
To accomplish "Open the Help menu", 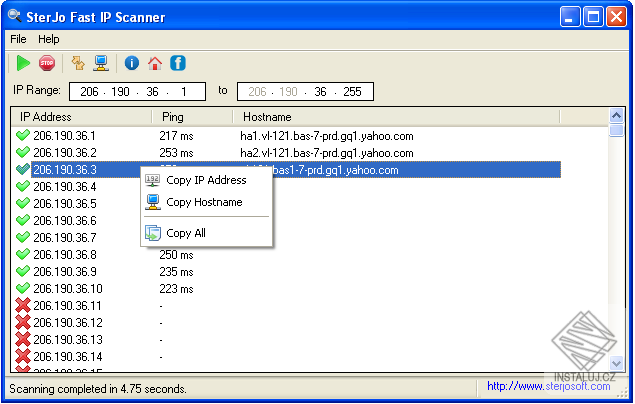I will (49, 39).
